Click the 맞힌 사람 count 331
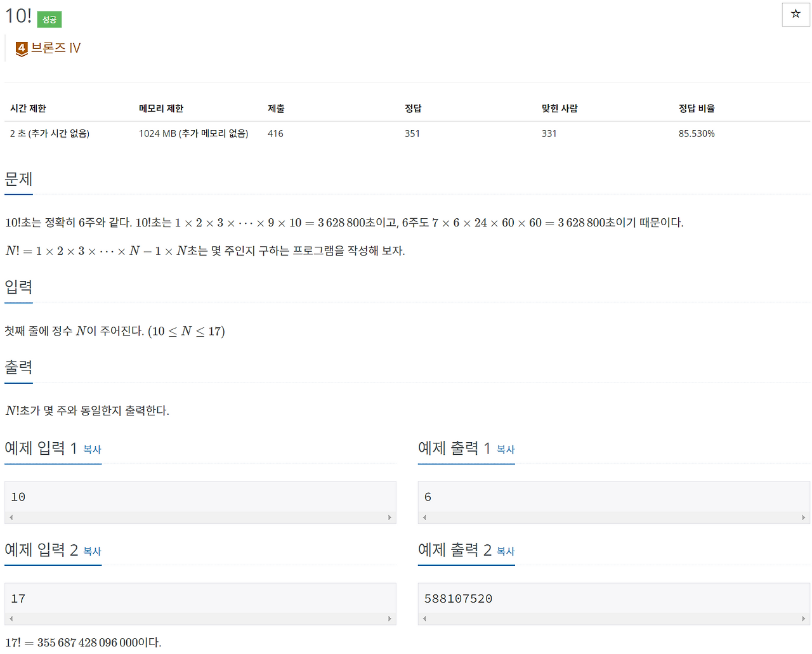 (x=549, y=133)
